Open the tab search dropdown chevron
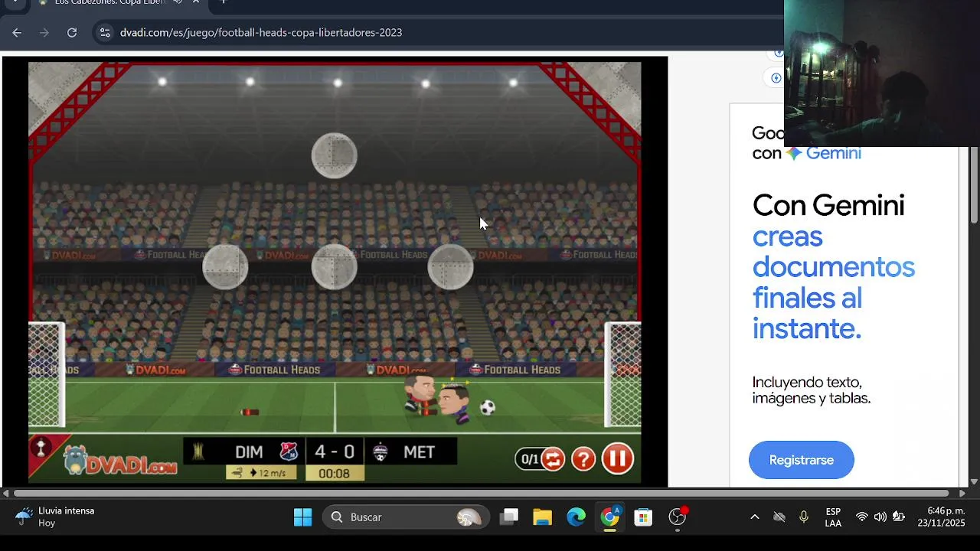980x551 pixels. click(x=15, y=2)
